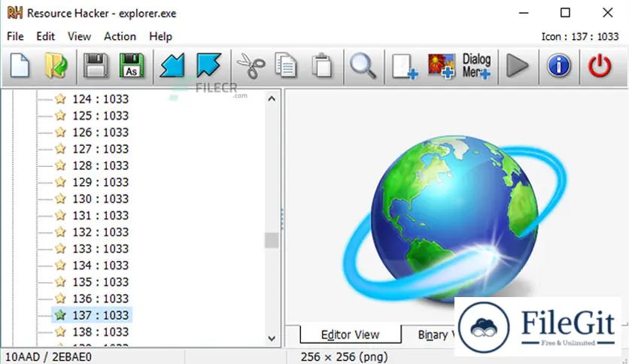The width and height of the screenshot is (629, 364).
Task: Click the Save floppy disk icon
Action: pos(96,65)
